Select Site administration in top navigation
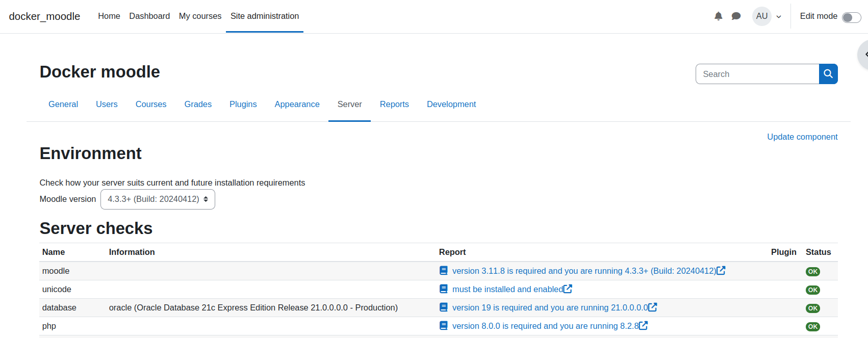 pyautogui.click(x=265, y=16)
